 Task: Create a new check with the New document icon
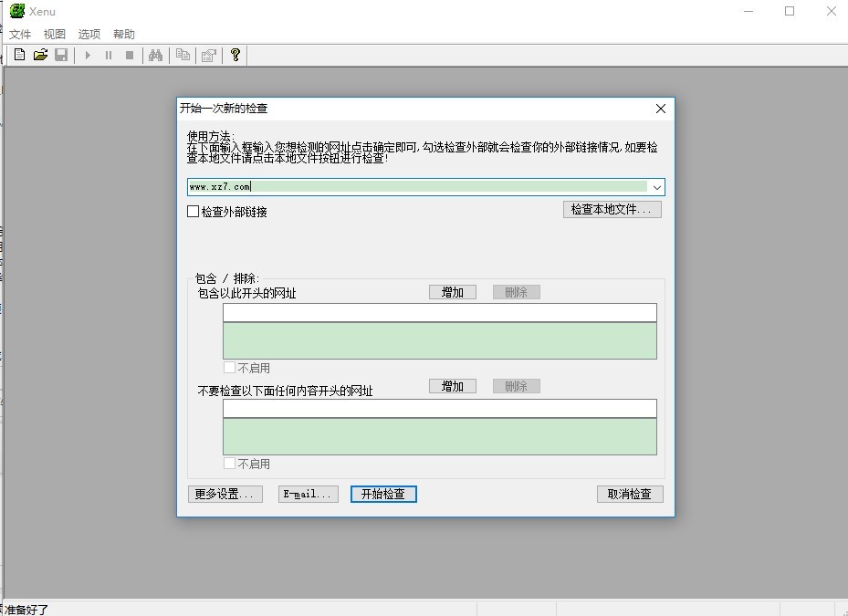click(18, 55)
